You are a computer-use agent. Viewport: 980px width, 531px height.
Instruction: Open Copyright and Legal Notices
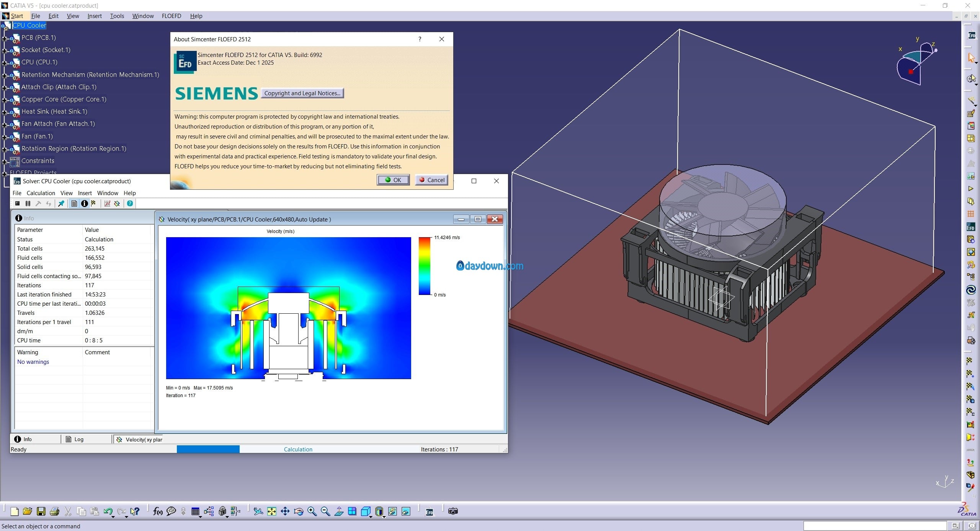click(302, 93)
